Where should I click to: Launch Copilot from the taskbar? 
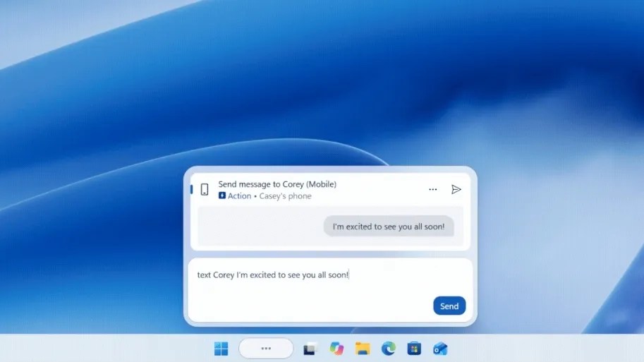[336, 349]
